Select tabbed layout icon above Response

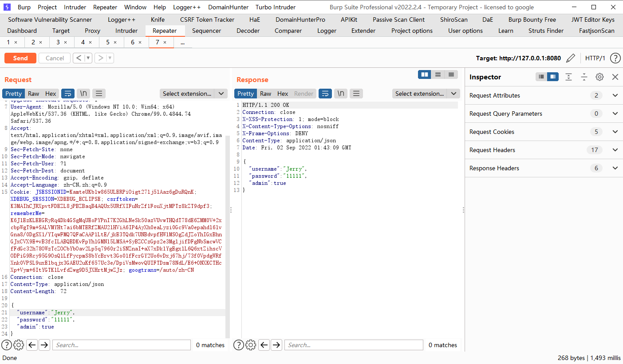click(451, 74)
